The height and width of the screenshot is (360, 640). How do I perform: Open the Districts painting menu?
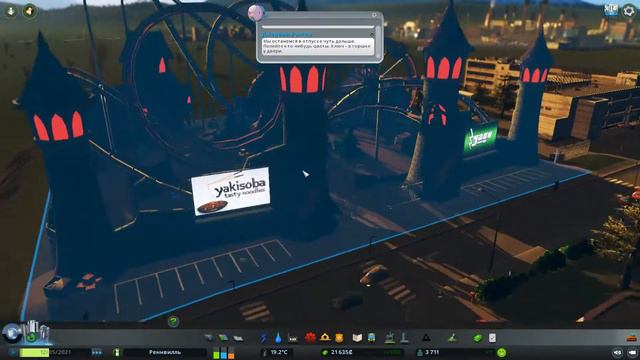click(x=238, y=338)
